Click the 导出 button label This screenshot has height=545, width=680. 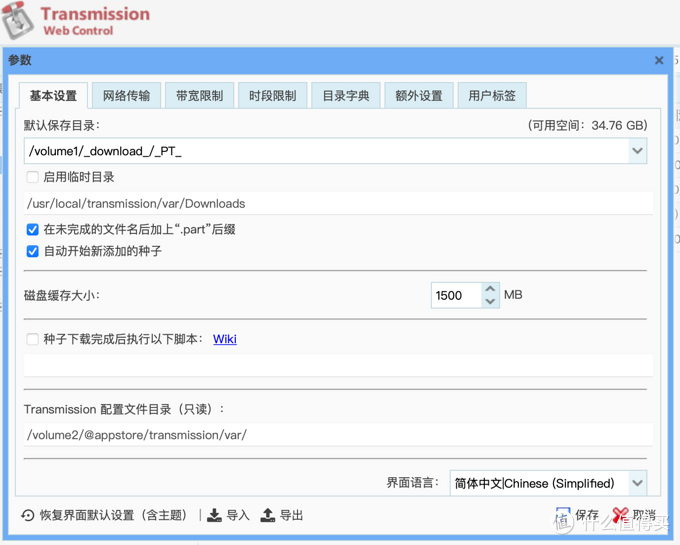pos(291,515)
